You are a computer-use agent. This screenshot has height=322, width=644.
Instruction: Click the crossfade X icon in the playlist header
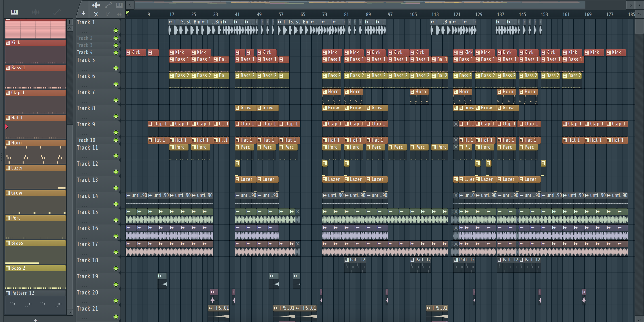coord(96,14)
